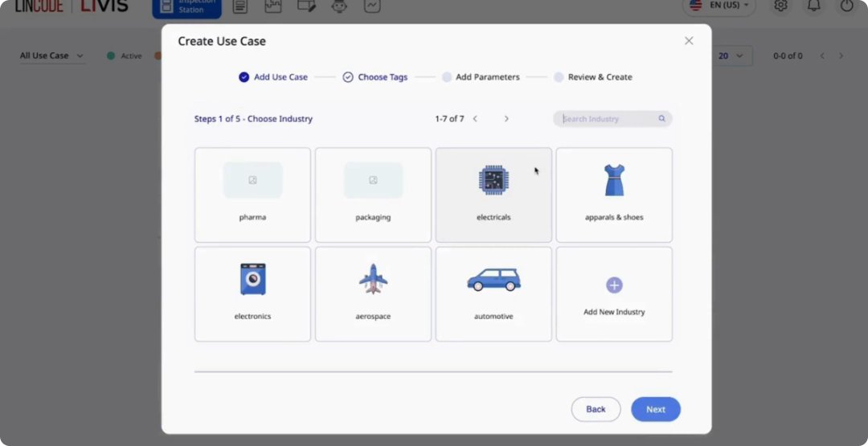
Task: Open notifications bell icon
Action: [x=814, y=6]
